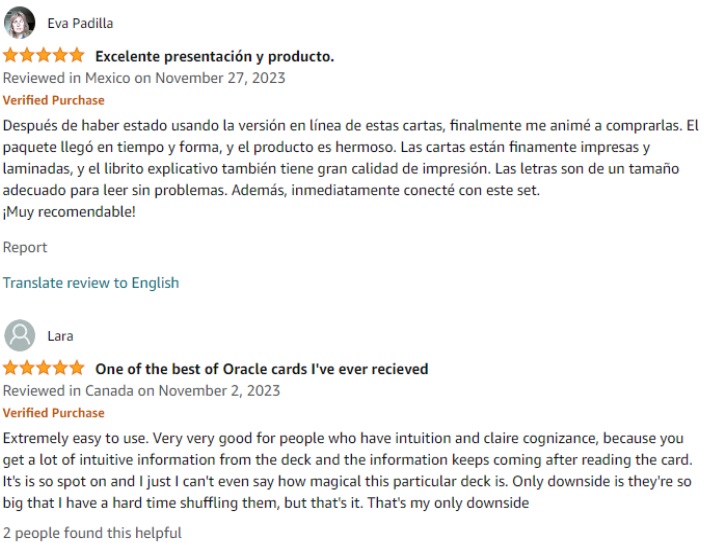Click "Reviewed in Canada on November 2, 2023"
The height and width of the screenshot is (543, 705).
pos(141,390)
